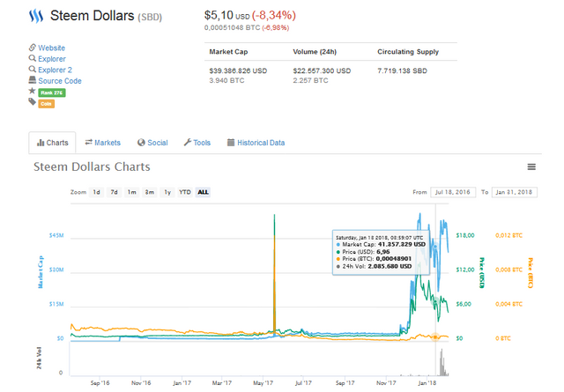This screenshot has height=392, width=564.
Task: Set chart zoom to 1m
Action: [x=131, y=192]
